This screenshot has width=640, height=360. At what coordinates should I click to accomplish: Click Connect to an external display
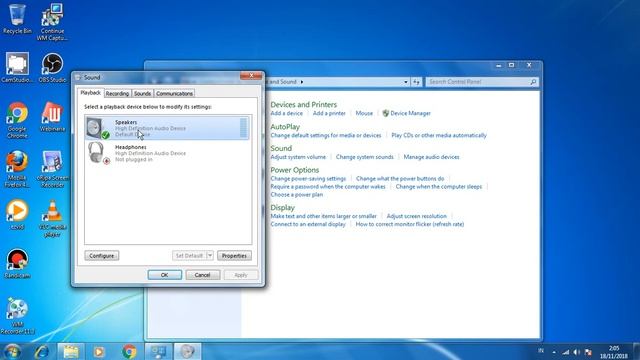click(308, 224)
